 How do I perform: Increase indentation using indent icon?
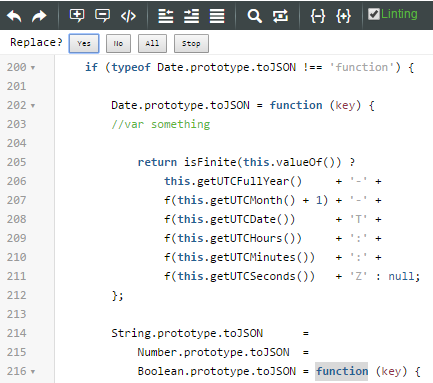click(x=191, y=16)
